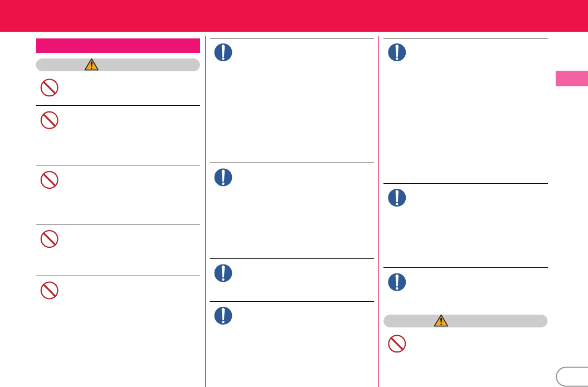Click the top blue exclamation icon in the right column
588x387 pixels.
397,52
